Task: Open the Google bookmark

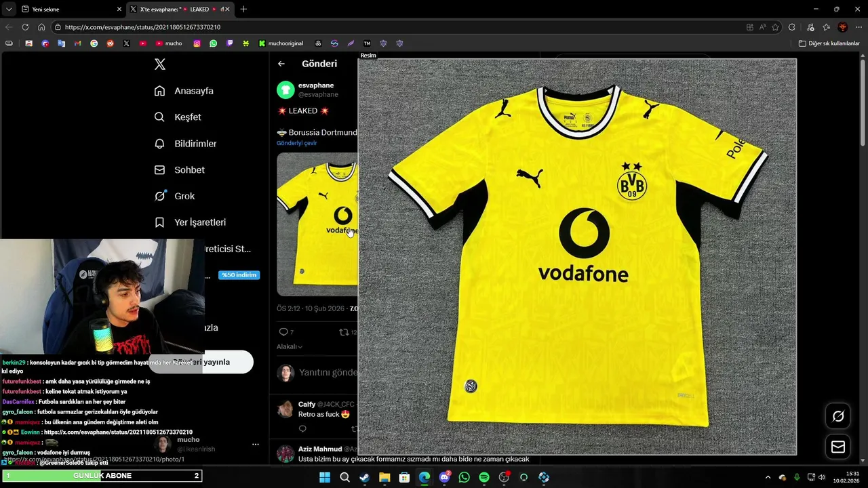Action: tap(94, 43)
